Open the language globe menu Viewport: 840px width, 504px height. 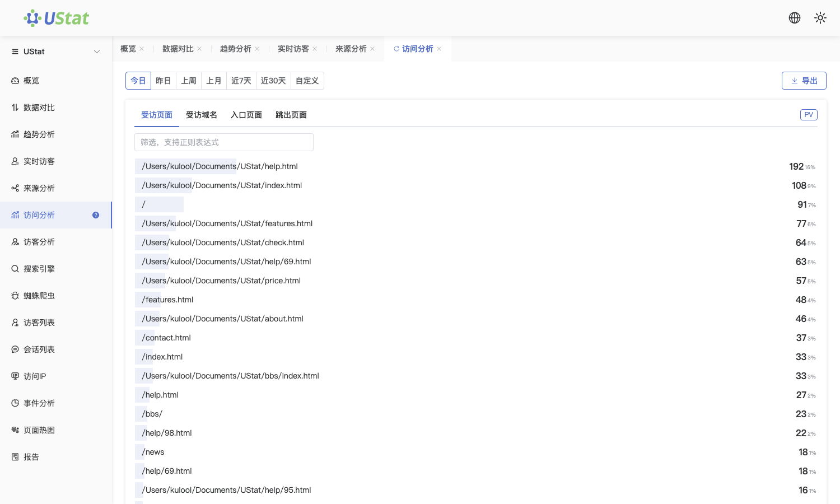pyautogui.click(x=795, y=18)
